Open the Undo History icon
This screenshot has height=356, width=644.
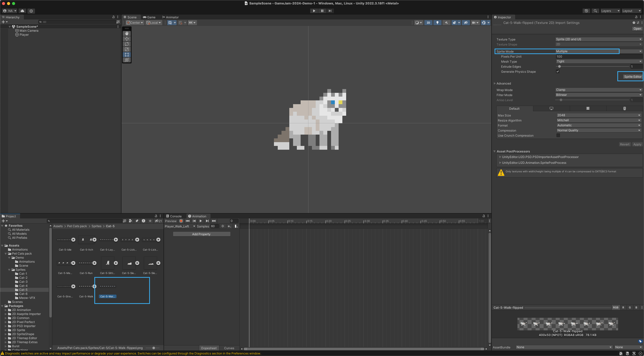click(x=586, y=11)
